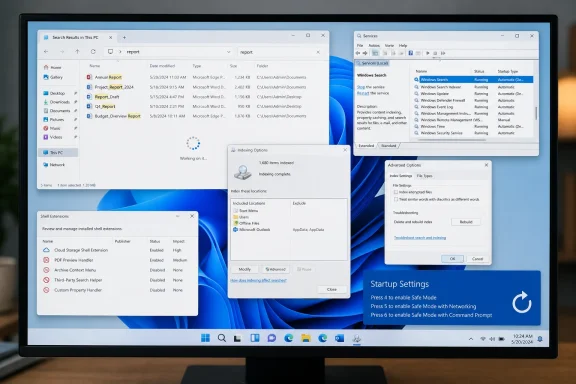The height and width of the screenshot is (384, 576).
Task: Select the 'Project_Report_2024' file row
Action: (x=197, y=87)
